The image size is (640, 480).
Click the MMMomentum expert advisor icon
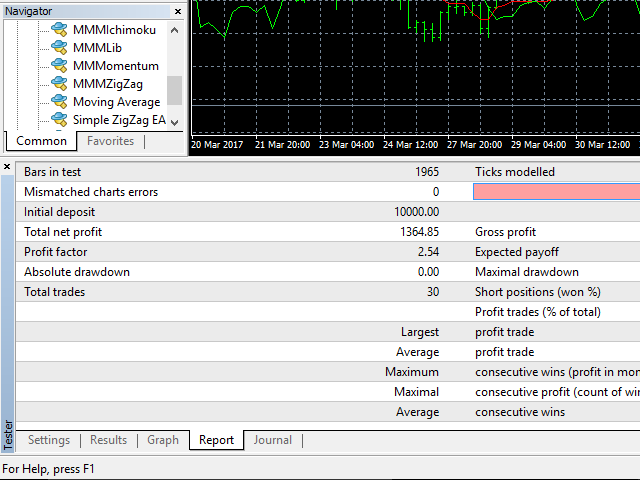59,66
